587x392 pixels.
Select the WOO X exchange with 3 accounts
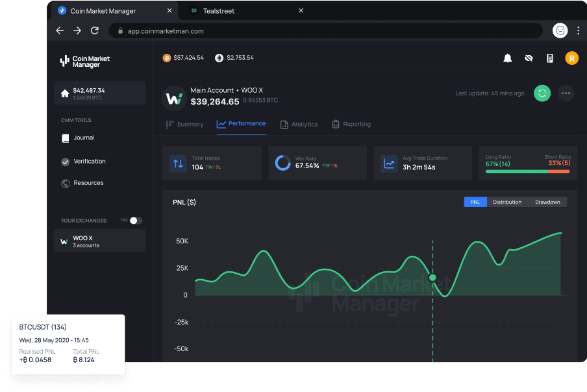(x=99, y=241)
